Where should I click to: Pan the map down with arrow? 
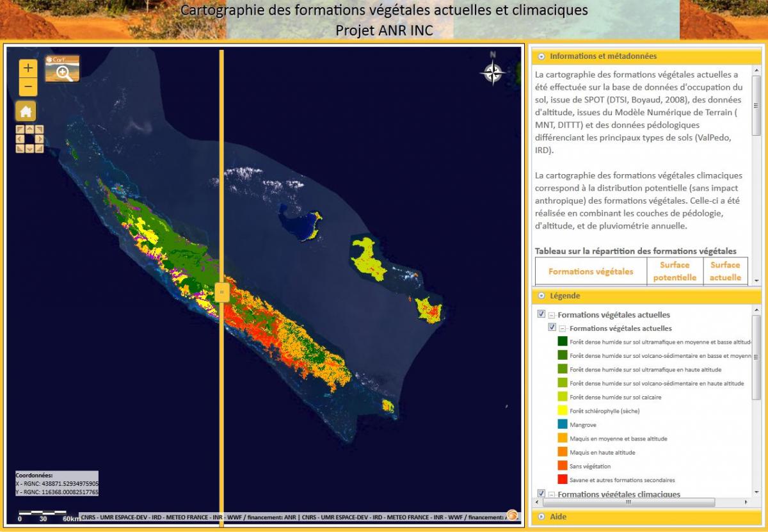click(x=29, y=149)
